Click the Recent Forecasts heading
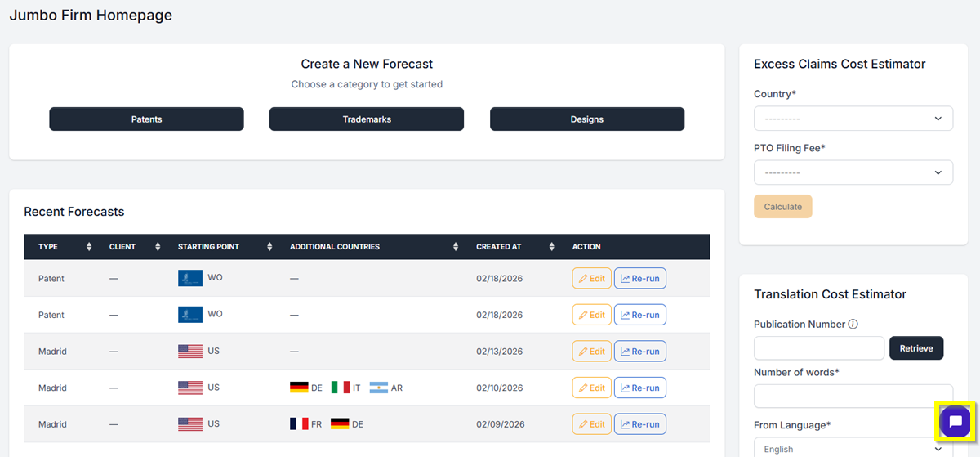The height and width of the screenshot is (457, 980). (x=74, y=212)
